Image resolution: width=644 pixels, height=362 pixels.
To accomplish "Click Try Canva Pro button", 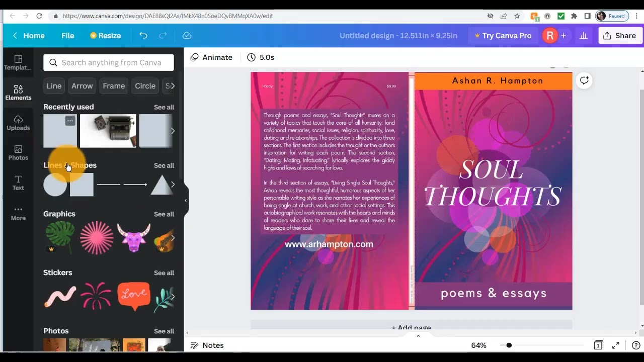I will (x=503, y=36).
